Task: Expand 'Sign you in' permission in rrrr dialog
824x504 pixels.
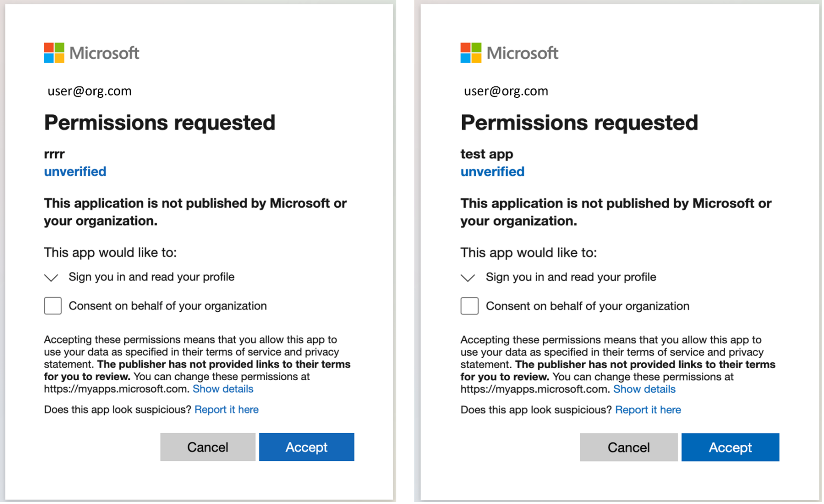Action: coord(52,278)
